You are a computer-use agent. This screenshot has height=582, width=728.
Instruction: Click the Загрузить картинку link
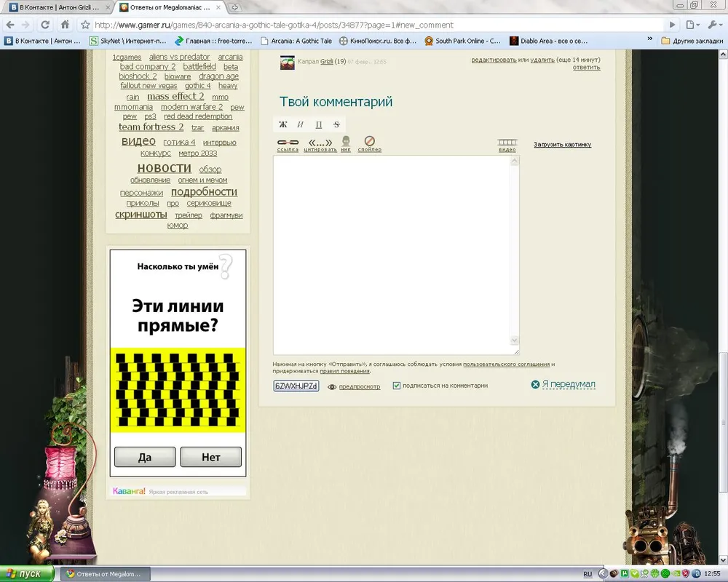point(562,145)
